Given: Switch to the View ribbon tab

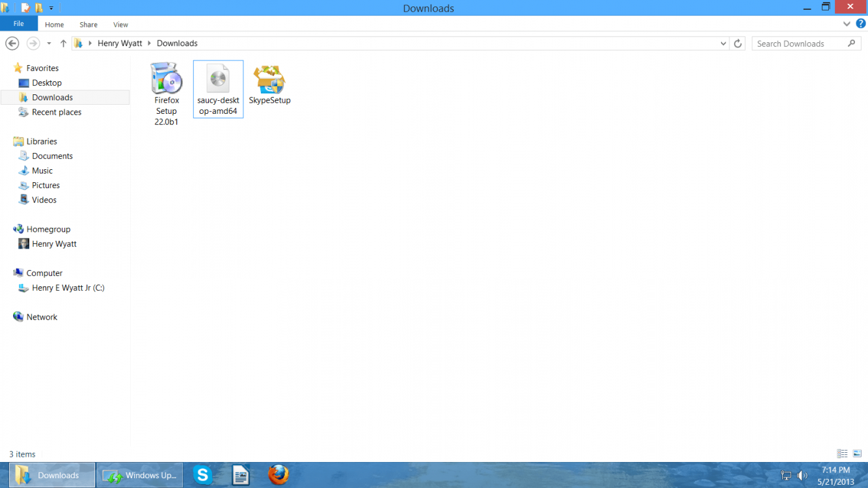Looking at the screenshot, I should (120, 25).
